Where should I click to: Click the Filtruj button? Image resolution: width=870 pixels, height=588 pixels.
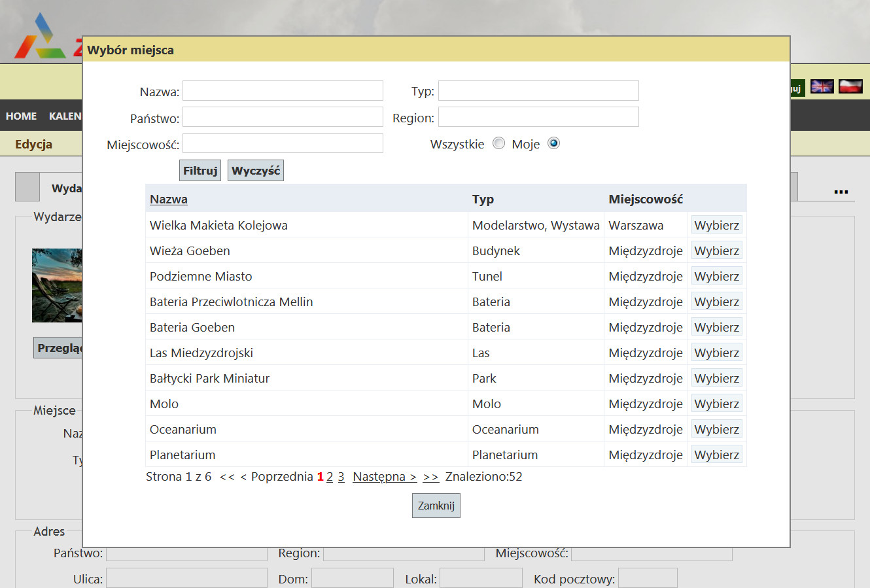pyautogui.click(x=200, y=171)
